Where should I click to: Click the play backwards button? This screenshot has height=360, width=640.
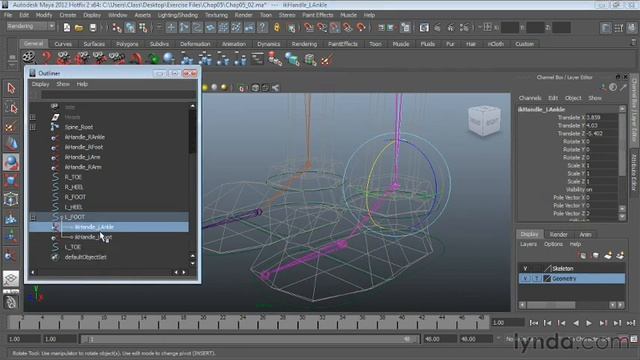tap(576, 323)
